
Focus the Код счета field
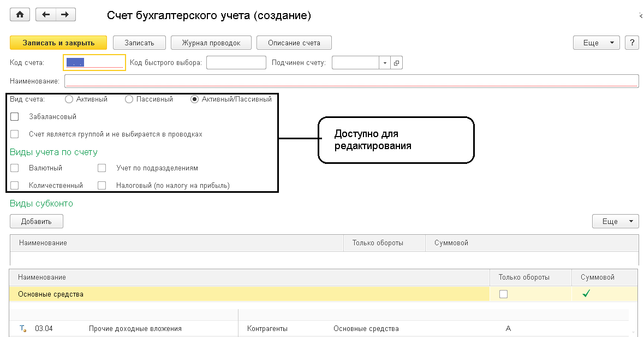coord(94,62)
